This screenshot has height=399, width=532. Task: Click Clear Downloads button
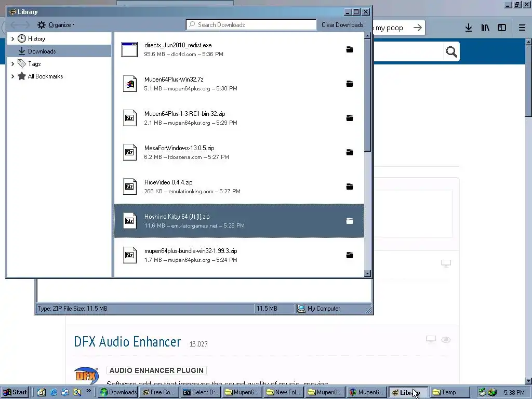pyautogui.click(x=342, y=25)
